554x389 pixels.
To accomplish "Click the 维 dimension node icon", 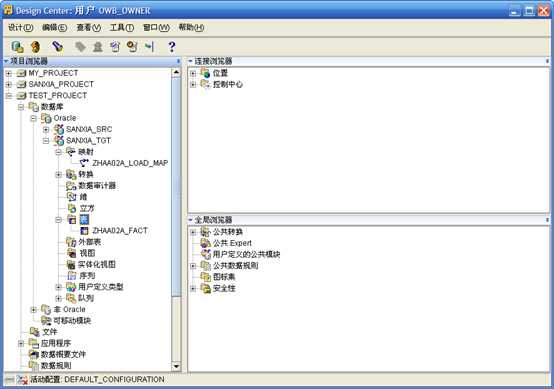I will tap(72, 197).
